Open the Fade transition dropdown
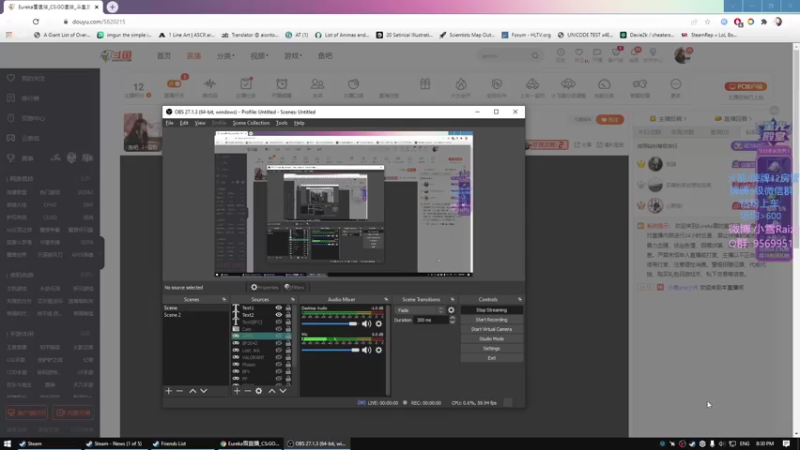This screenshot has height=450, width=800. pos(420,310)
